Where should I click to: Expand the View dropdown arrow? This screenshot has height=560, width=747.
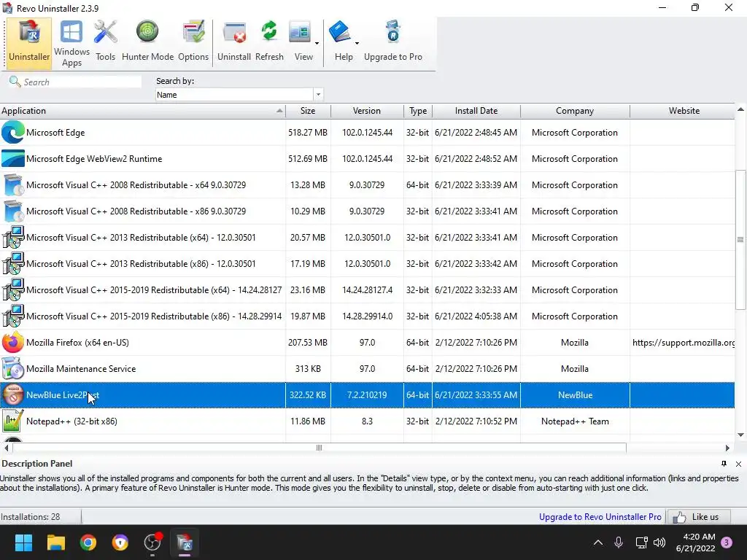coord(317,43)
